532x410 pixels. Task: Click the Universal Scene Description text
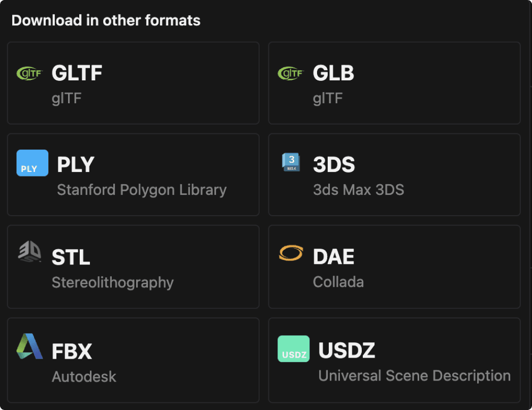coord(415,376)
